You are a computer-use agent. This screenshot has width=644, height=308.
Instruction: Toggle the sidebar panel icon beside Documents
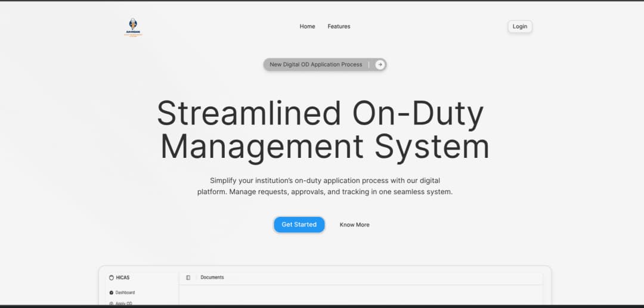click(x=188, y=278)
